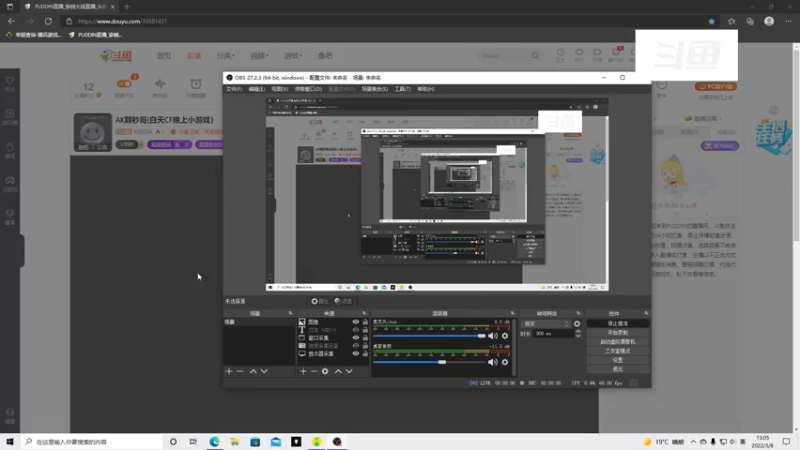Open OBS 视图(V) menu
The width and height of the screenshot is (800, 450).
click(x=280, y=89)
